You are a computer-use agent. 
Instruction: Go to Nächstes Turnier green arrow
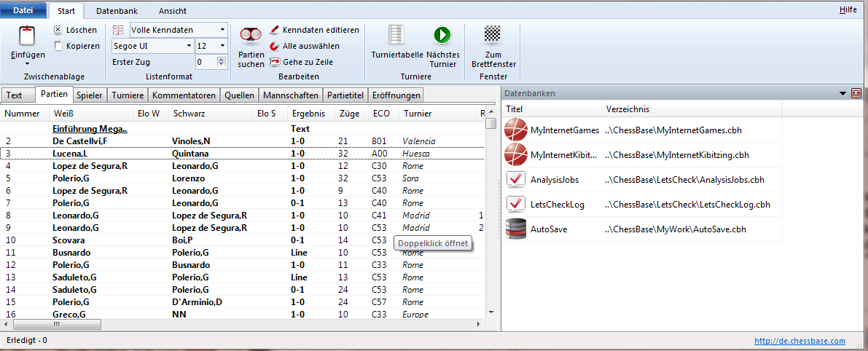coord(442,35)
